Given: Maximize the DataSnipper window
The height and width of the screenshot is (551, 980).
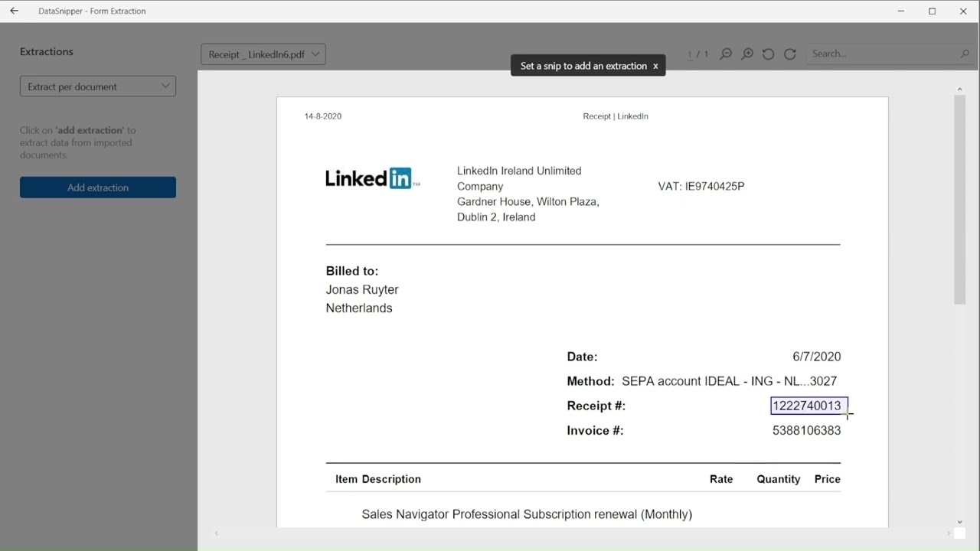Looking at the screenshot, I should click(x=932, y=11).
